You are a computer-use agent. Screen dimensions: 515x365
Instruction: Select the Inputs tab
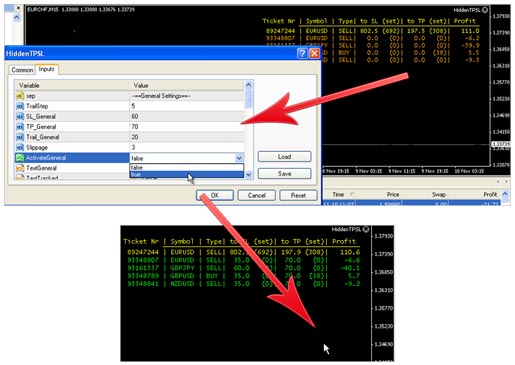pos(47,69)
